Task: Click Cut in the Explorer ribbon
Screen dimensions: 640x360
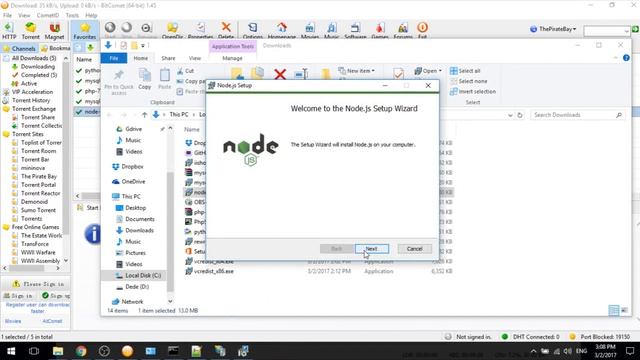Action: pos(186,71)
